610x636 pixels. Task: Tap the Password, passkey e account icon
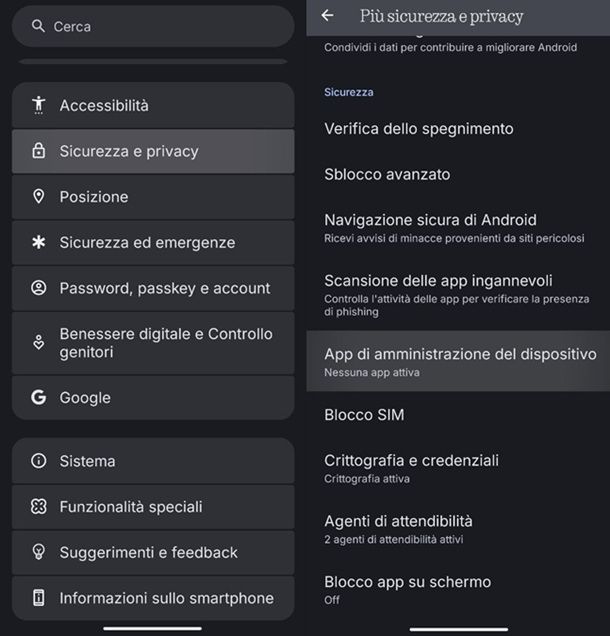click(39, 288)
